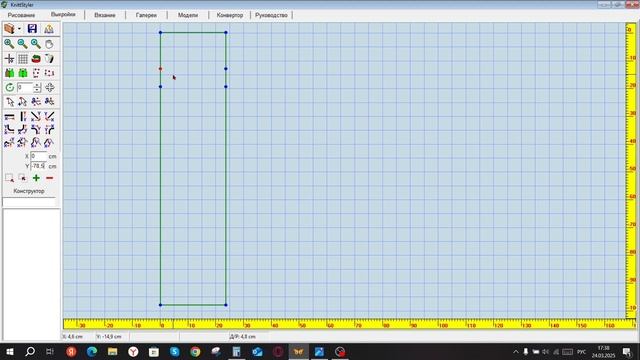640x360 pixels.
Task: Open the Выкройки tab
Action: pos(63,14)
